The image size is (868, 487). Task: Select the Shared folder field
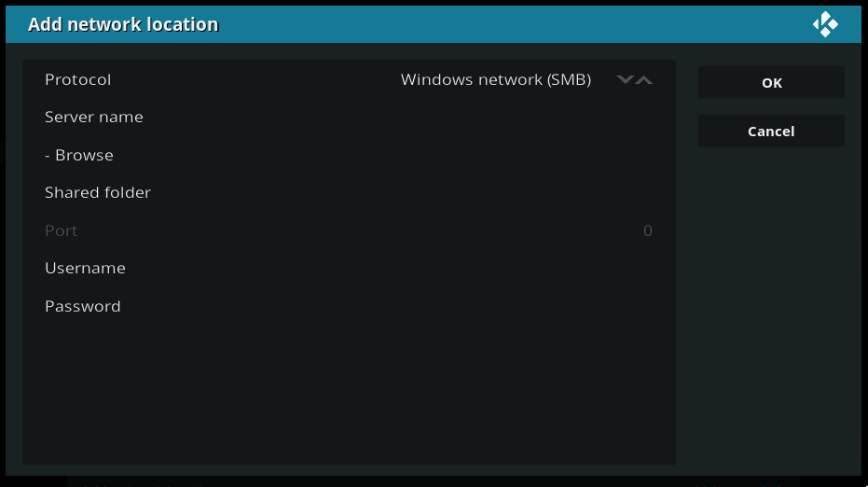349,193
